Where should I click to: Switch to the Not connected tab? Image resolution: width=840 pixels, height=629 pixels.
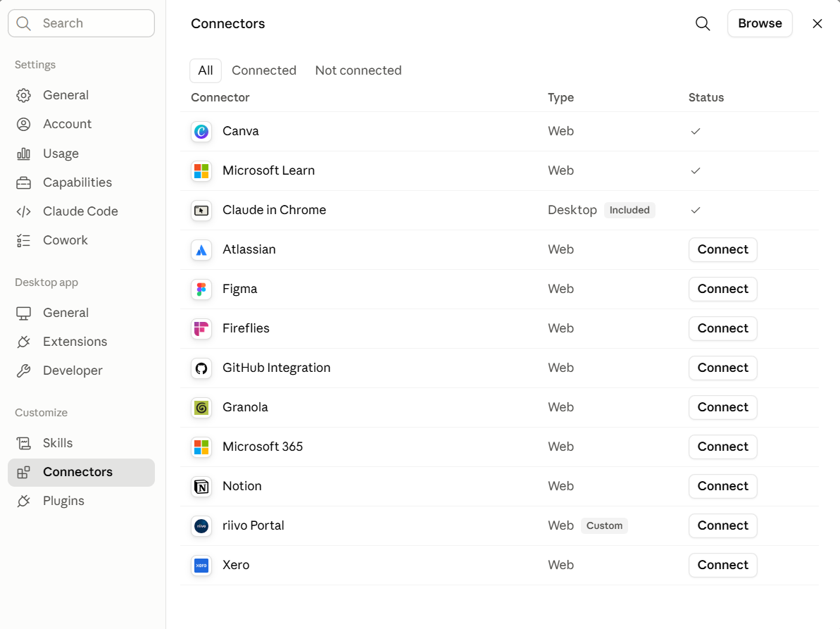pos(358,70)
